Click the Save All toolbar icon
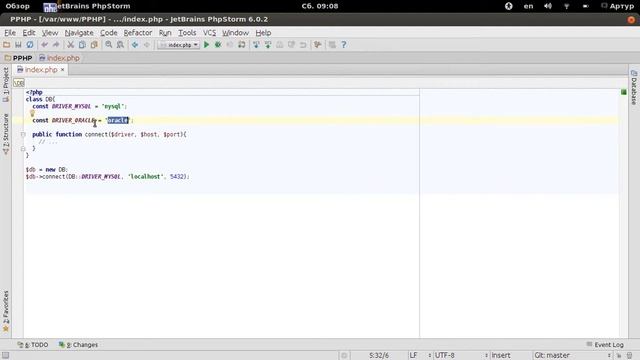This screenshot has height=360, width=640. coord(18,44)
